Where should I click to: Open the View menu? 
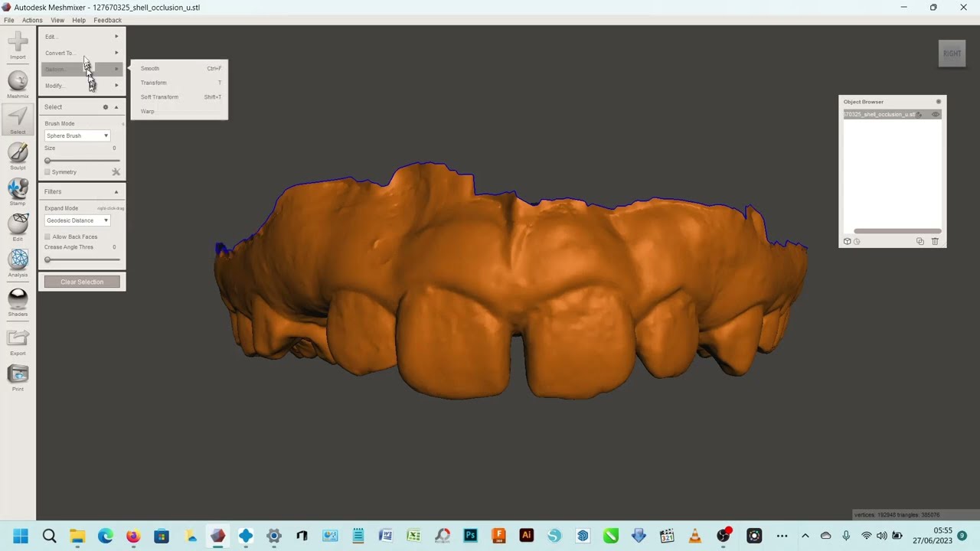coord(57,20)
